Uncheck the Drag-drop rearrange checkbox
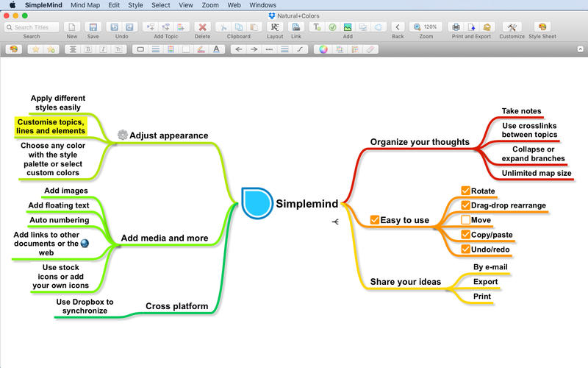Image resolution: width=588 pixels, height=368 pixels. click(465, 205)
